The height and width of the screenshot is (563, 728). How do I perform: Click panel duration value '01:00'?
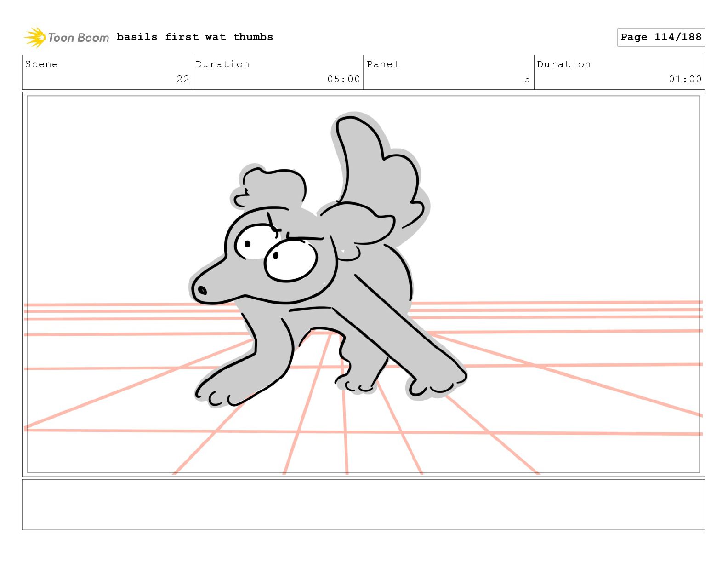click(x=685, y=79)
